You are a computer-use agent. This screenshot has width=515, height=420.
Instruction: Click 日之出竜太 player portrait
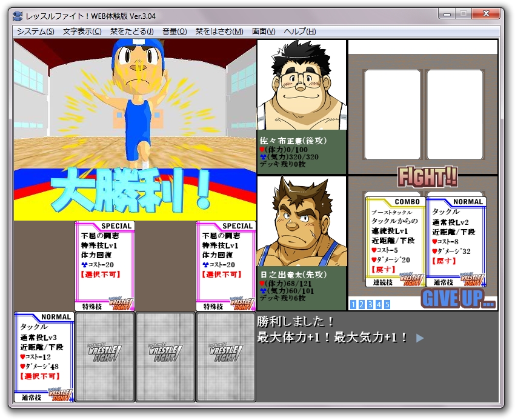point(302,222)
